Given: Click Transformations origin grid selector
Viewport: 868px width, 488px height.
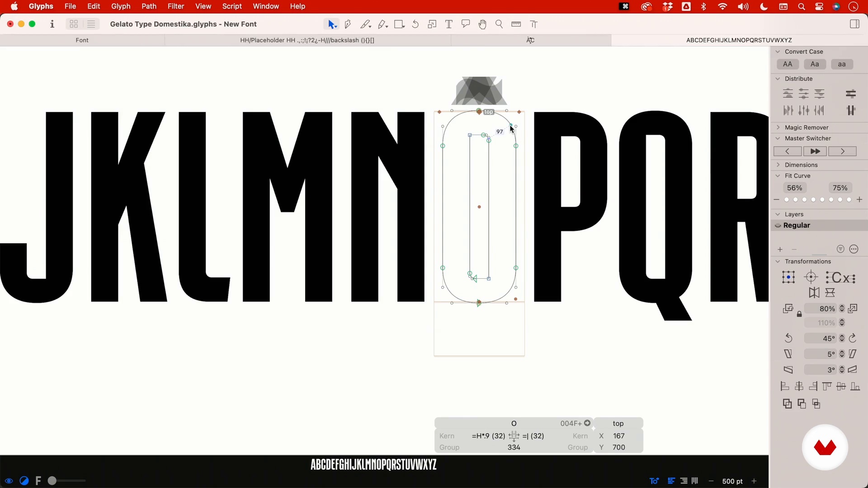Looking at the screenshot, I should point(788,277).
